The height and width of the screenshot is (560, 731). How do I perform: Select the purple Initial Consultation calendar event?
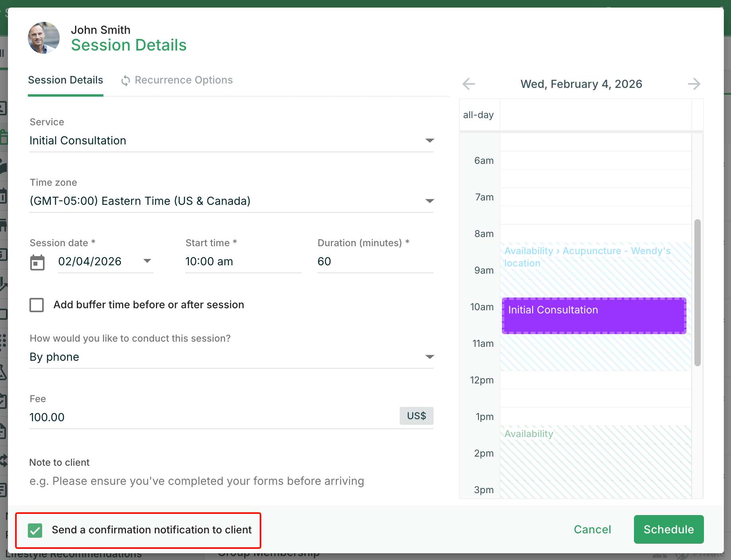593,316
